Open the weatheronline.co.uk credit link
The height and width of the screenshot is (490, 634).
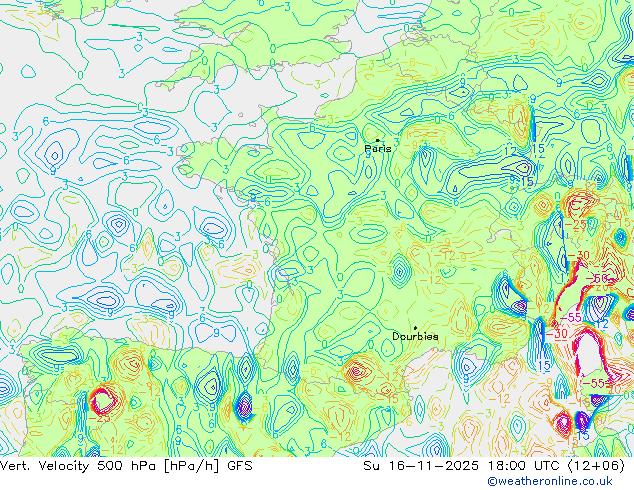pyautogui.click(x=550, y=481)
